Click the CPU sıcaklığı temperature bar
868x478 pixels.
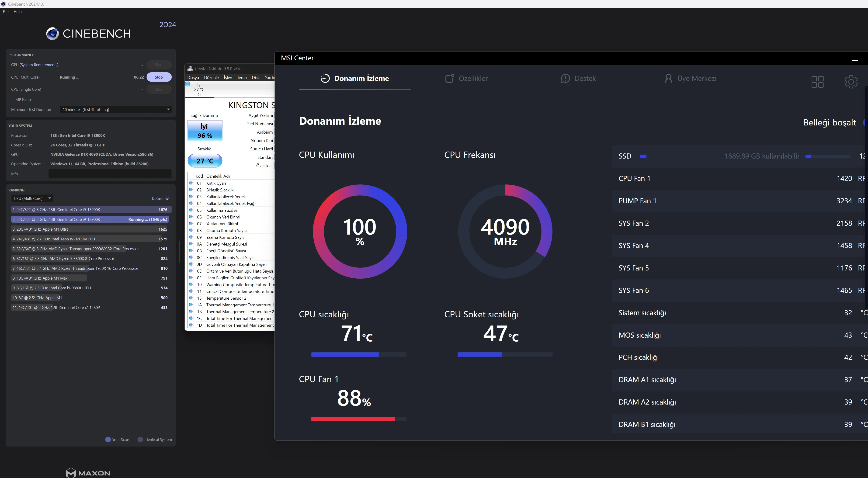[359, 354]
